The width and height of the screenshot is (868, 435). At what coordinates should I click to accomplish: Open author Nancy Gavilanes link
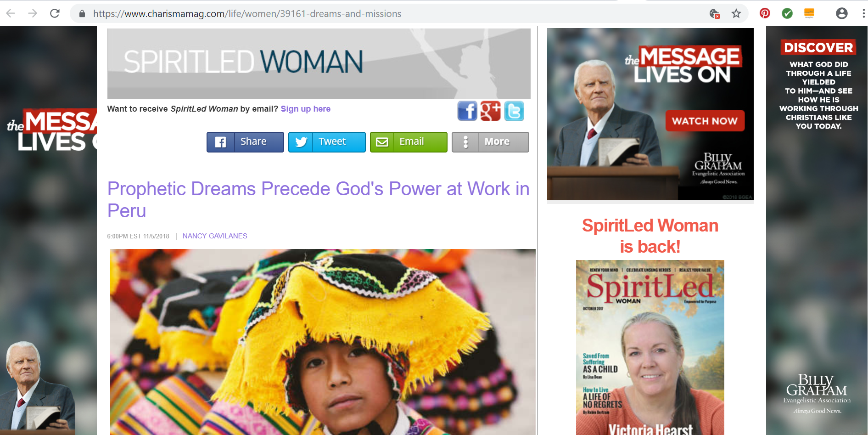215,236
